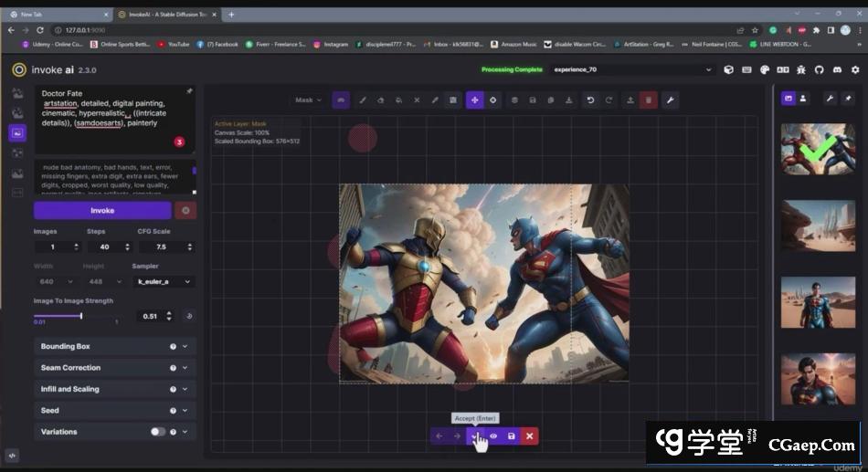
Task: Click the Undo arrow icon
Action: point(590,100)
